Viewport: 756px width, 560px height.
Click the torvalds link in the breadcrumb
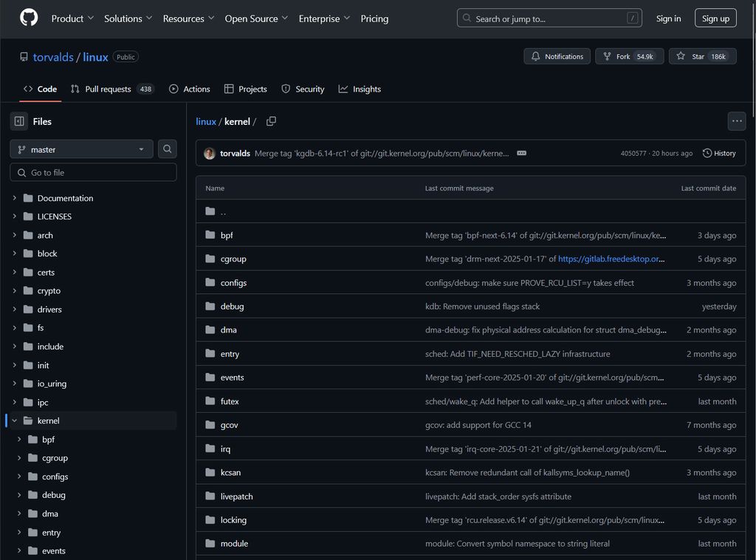(x=52, y=57)
